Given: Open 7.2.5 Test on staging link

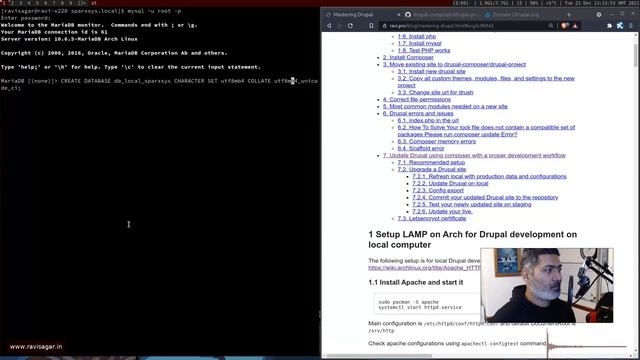Looking at the screenshot, I should click(472, 204).
